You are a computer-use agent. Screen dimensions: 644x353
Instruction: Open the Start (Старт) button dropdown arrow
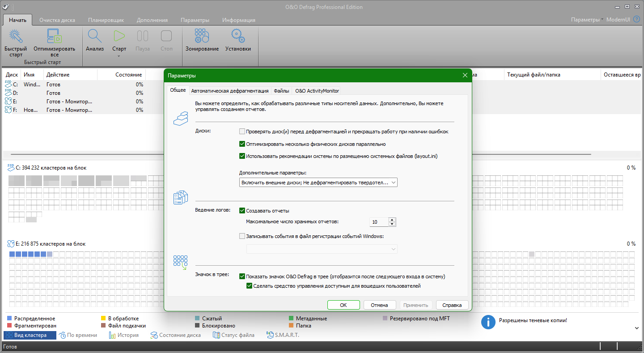(x=119, y=56)
